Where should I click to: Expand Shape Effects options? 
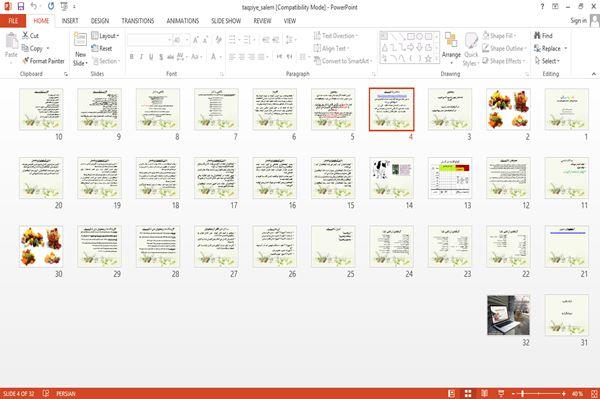[x=503, y=61]
